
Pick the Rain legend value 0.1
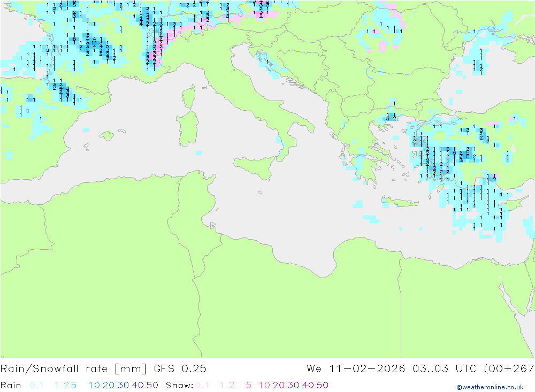36,385
